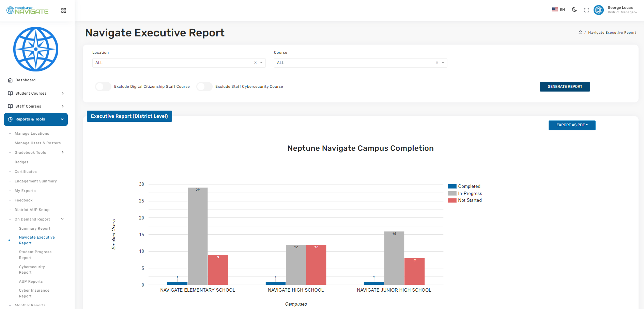Expand Gradebook Tools submenu chevron
The width and height of the screenshot is (644, 309).
63,152
